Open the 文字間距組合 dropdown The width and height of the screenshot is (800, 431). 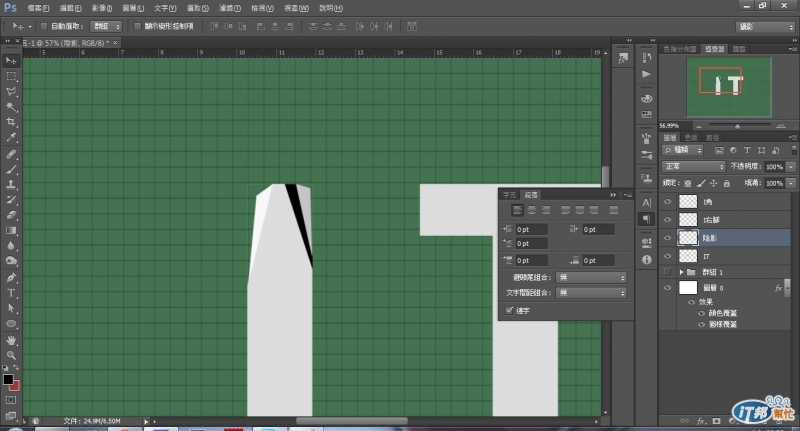(x=592, y=292)
